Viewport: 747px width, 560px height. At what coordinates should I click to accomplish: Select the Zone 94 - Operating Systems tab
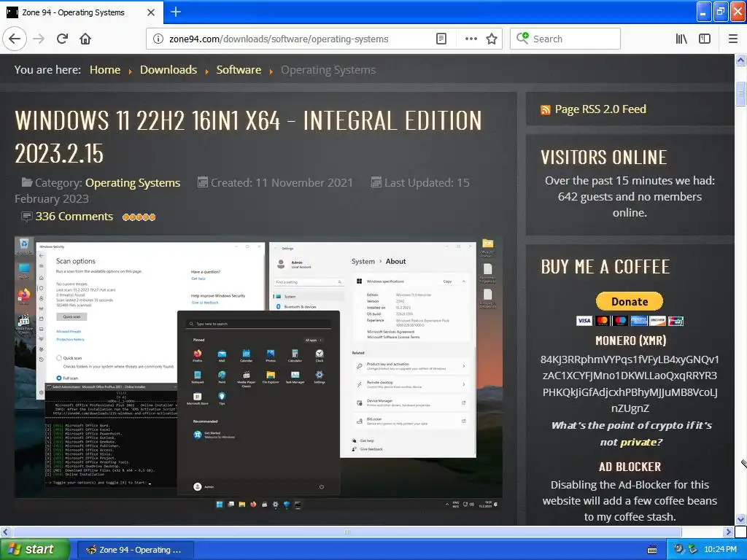tap(82, 12)
